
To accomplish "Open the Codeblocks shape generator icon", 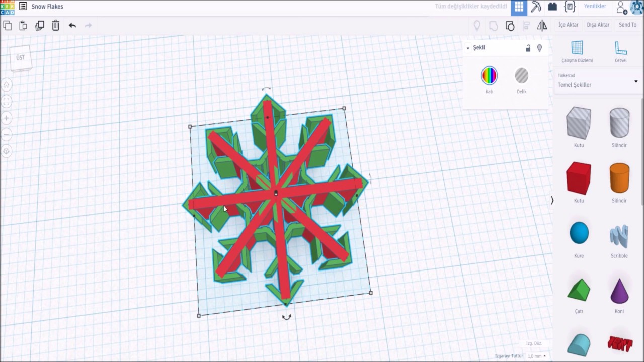I will (570, 7).
